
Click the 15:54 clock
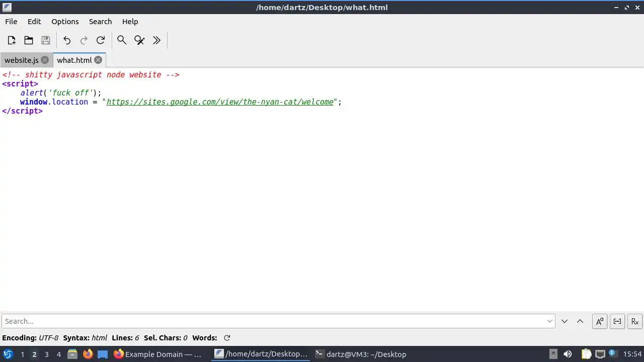tap(632, 354)
